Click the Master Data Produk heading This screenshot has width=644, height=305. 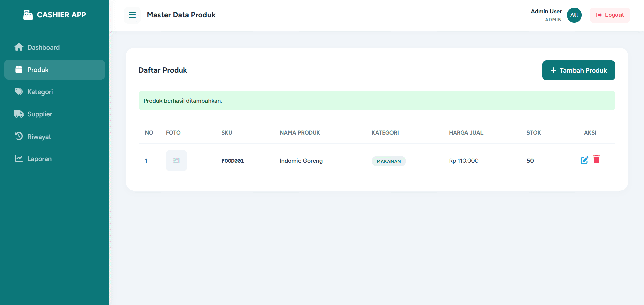tap(181, 15)
